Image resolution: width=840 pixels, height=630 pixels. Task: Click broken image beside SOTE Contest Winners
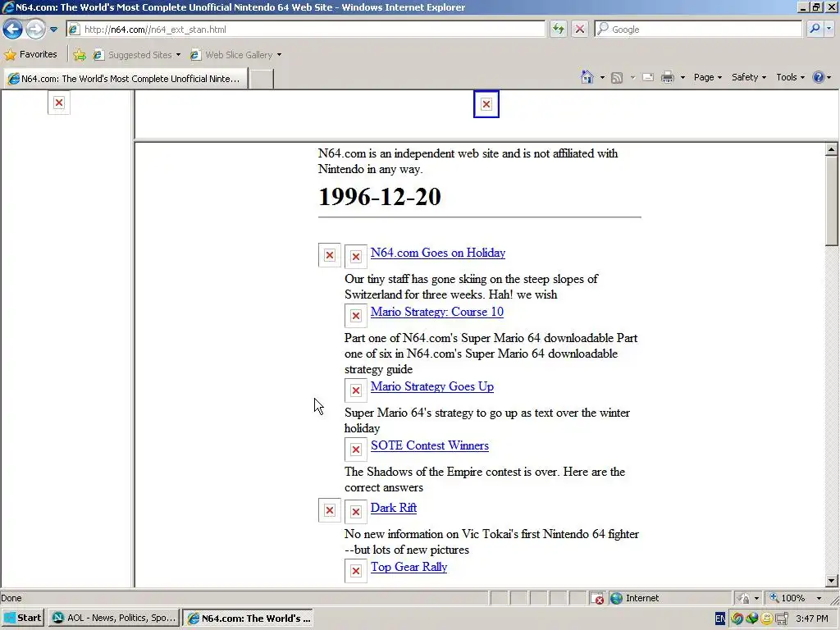point(356,450)
